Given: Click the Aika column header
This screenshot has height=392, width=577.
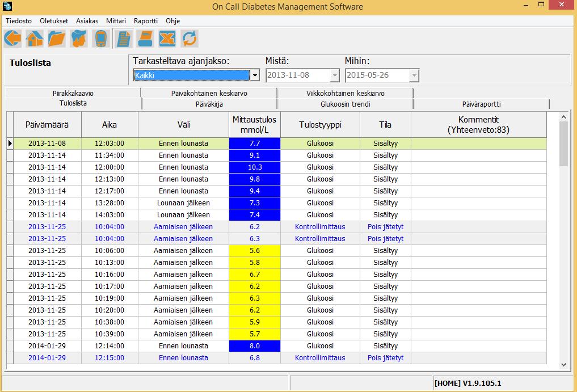Looking at the screenshot, I should pyautogui.click(x=109, y=125).
